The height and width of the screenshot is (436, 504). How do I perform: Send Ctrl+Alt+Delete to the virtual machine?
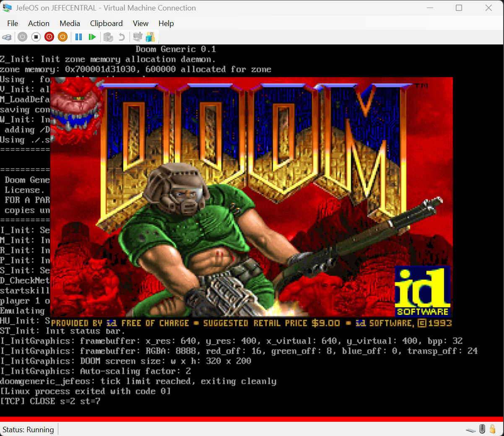pyautogui.click(x=7, y=37)
